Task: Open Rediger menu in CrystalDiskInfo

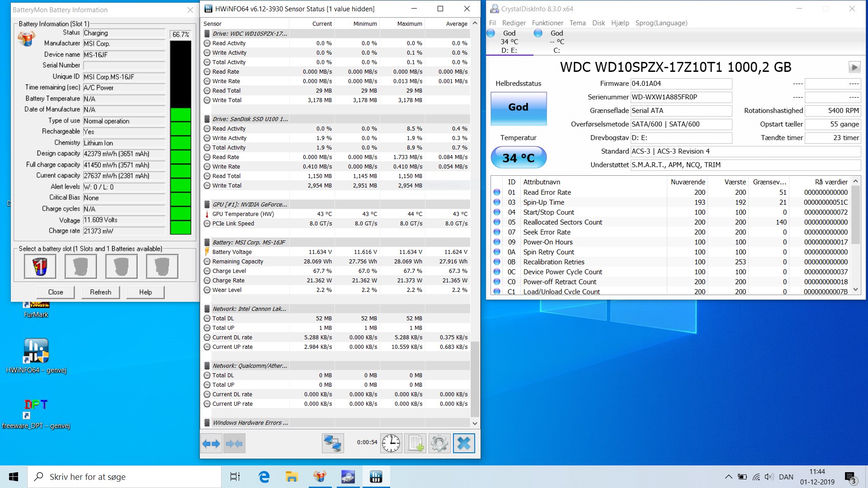Action: (x=514, y=23)
